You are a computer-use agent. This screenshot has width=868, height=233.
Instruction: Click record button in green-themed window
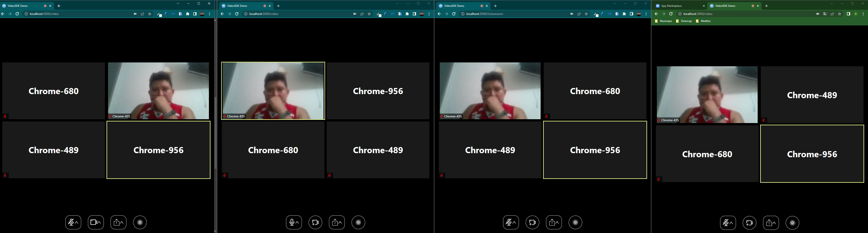tap(792, 223)
